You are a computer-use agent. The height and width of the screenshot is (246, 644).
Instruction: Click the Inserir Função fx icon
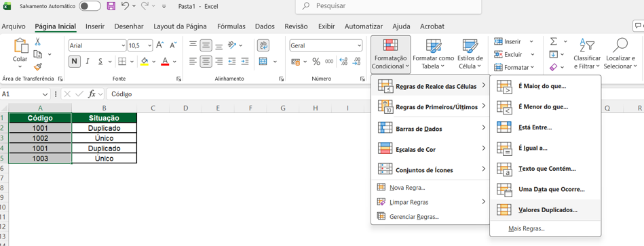point(92,94)
